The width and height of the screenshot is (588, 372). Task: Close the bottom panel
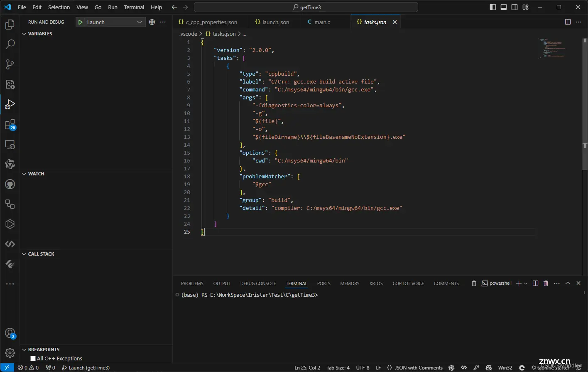point(578,283)
